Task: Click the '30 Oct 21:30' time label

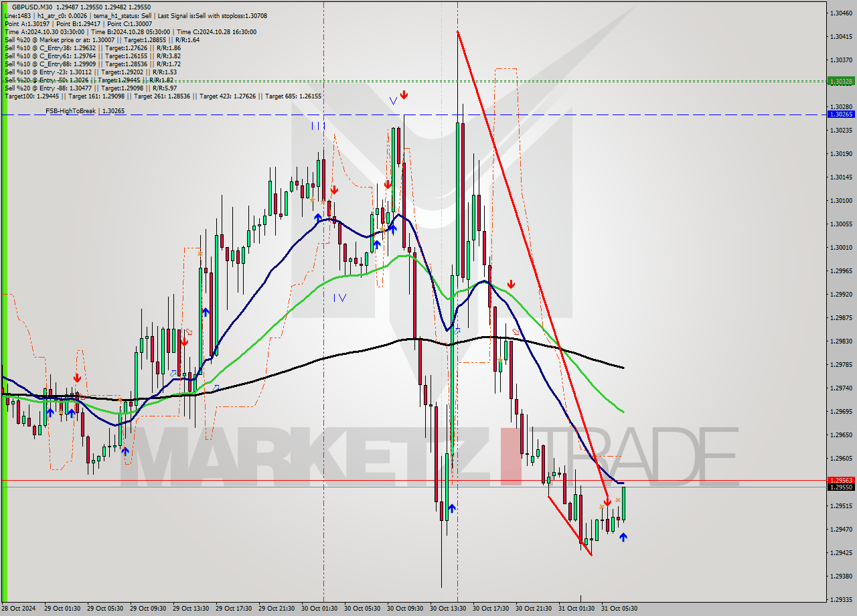Action: pyautogui.click(x=534, y=609)
